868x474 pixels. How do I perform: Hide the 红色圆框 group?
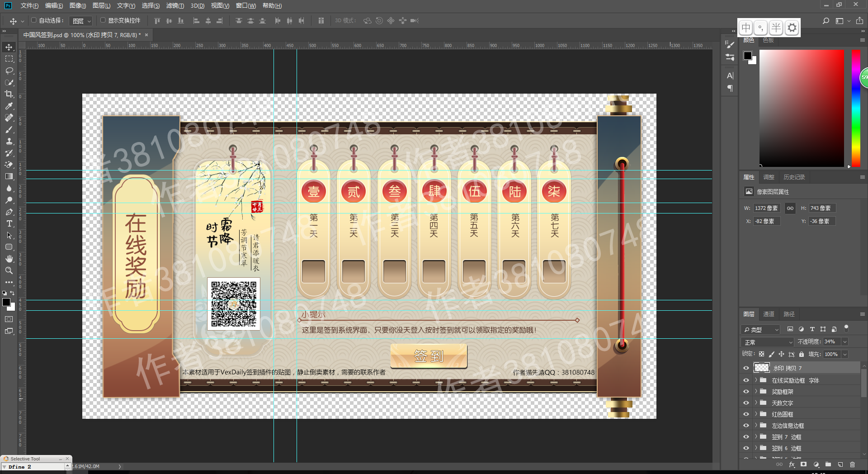tap(746, 414)
